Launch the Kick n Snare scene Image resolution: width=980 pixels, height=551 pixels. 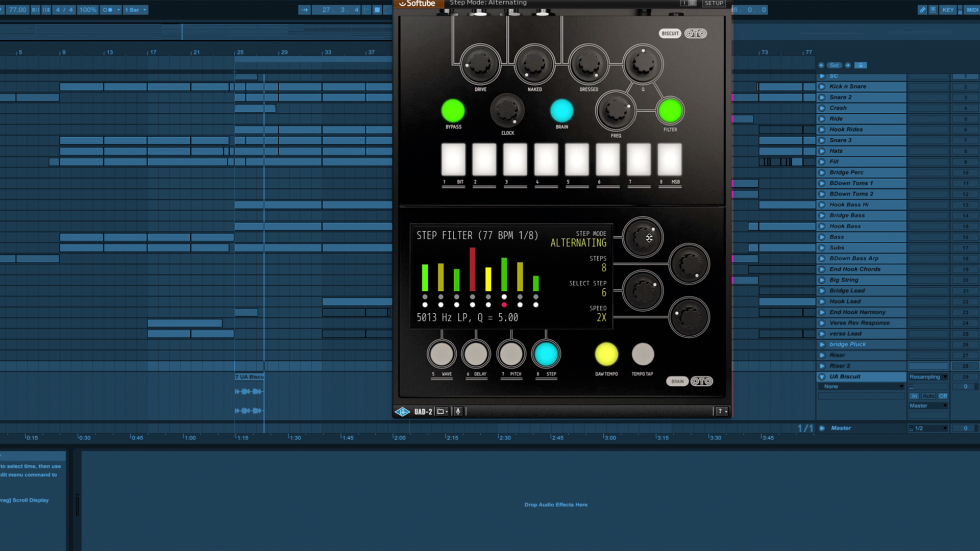pos(822,87)
